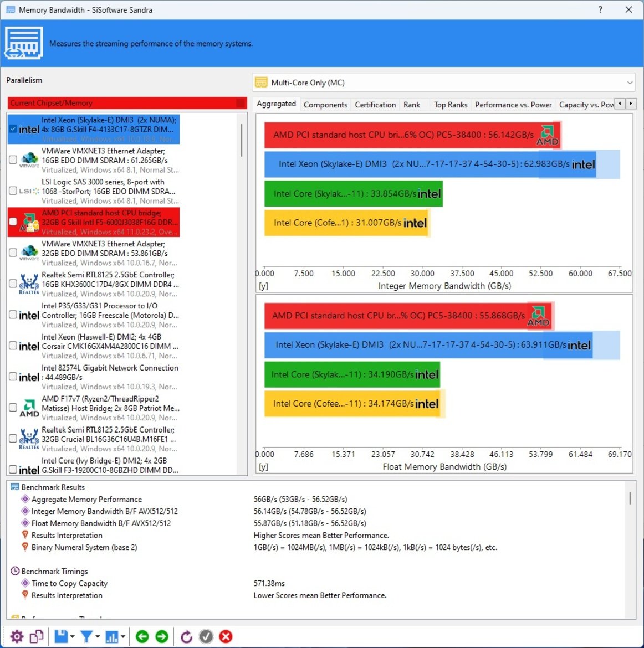
Task: Click VMware logo beside the 32GB EDO DIMM 53.861GB/s entry
Action: (x=29, y=253)
